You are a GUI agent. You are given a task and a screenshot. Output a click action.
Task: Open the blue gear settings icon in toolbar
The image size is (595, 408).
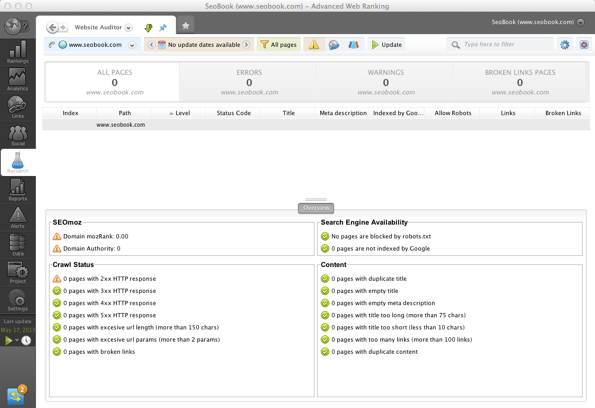point(565,45)
